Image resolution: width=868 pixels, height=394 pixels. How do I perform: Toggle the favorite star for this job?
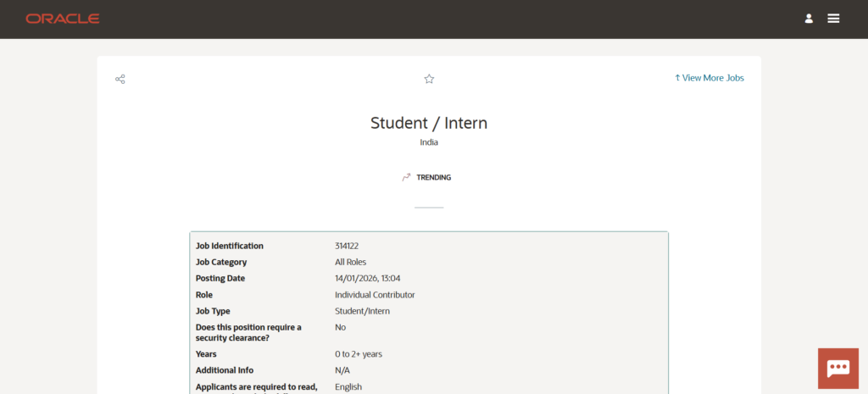[x=429, y=79]
